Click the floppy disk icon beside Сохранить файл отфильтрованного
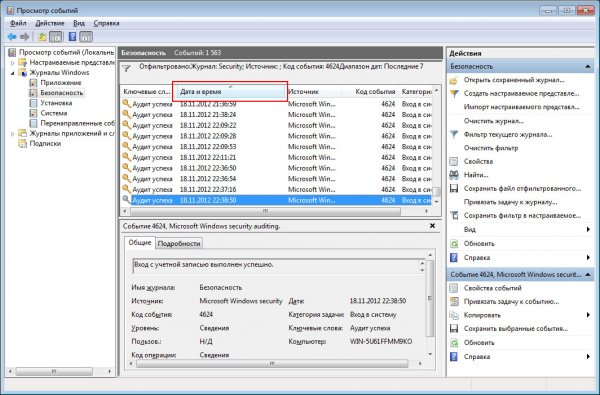Image resolution: width=600 pixels, height=395 pixels. coord(454,188)
